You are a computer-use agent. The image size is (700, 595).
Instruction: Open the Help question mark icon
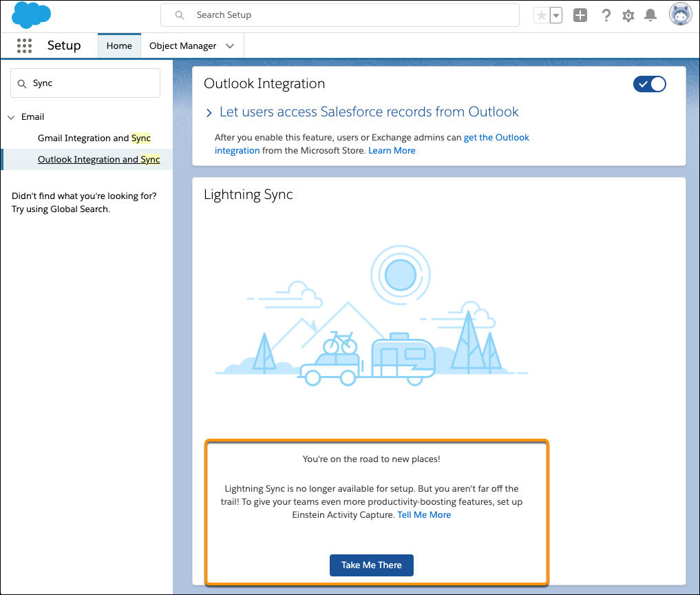pyautogui.click(x=606, y=15)
